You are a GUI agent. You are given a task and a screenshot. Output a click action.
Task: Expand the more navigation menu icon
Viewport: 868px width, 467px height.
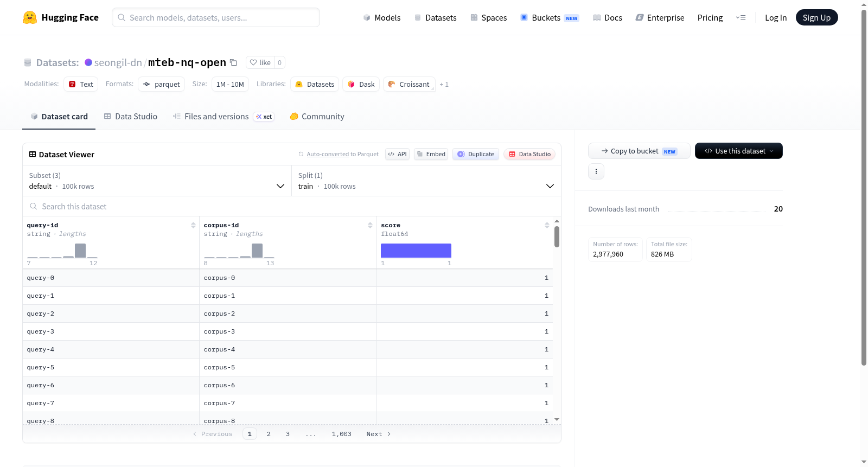tap(741, 17)
